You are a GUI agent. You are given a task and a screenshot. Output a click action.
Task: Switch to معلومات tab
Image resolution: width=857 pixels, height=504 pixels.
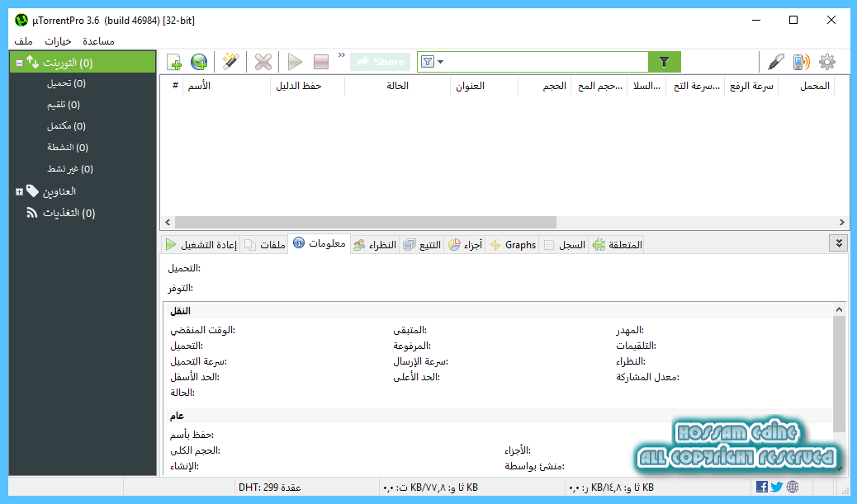click(x=320, y=243)
